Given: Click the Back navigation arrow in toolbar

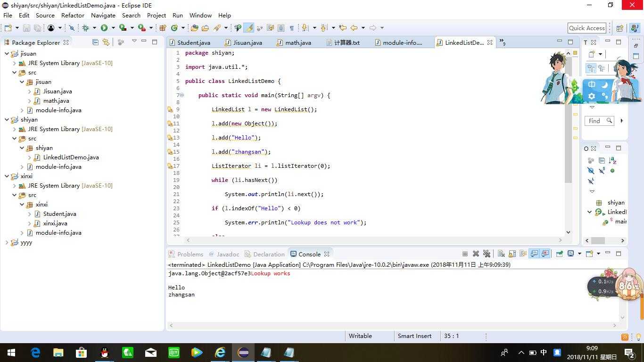Looking at the screenshot, I should [x=354, y=28].
